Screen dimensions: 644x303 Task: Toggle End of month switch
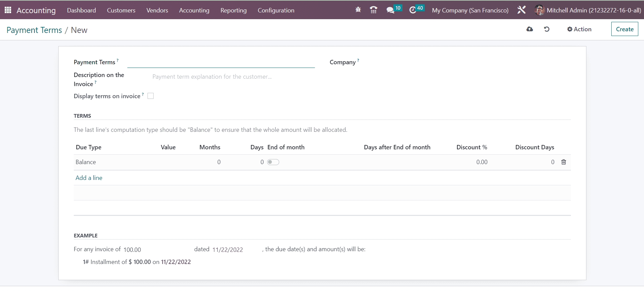(x=273, y=162)
